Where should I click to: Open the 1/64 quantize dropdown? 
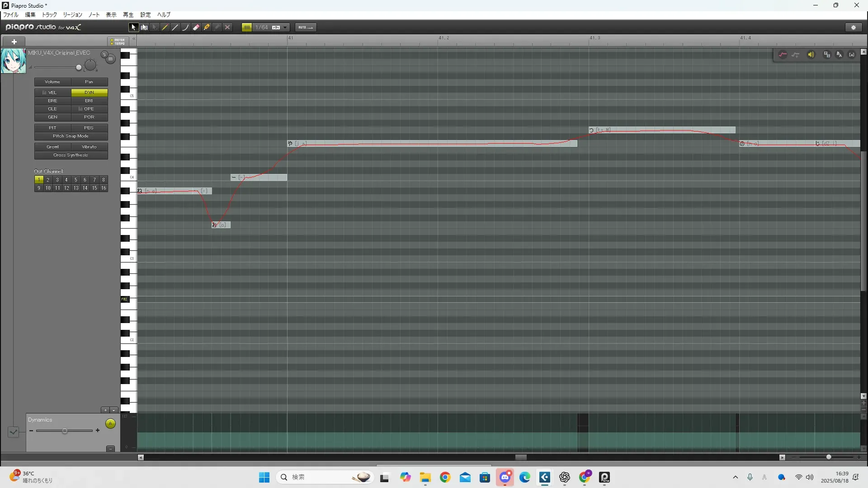coord(285,28)
